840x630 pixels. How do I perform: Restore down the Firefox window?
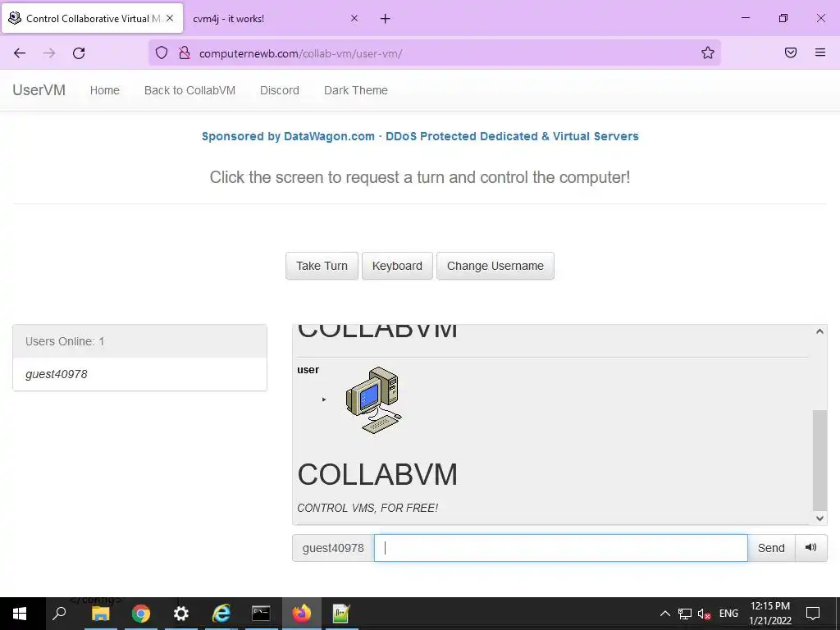(x=783, y=18)
